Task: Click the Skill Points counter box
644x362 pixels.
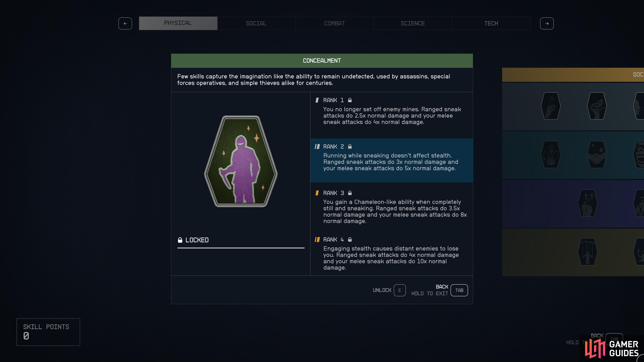Action: coord(48,332)
